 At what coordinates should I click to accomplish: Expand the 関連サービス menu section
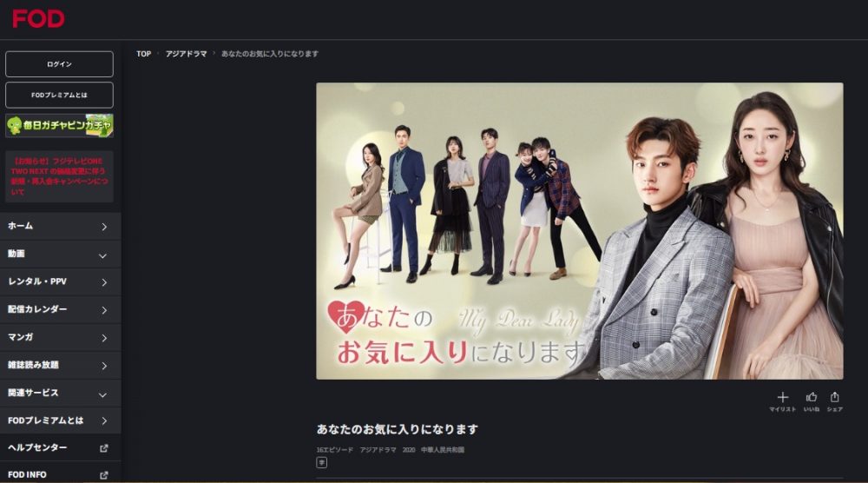tap(61, 394)
